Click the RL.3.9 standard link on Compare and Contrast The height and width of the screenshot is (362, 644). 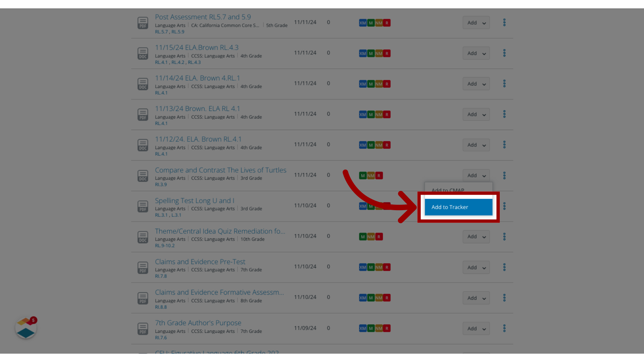[x=161, y=184]
